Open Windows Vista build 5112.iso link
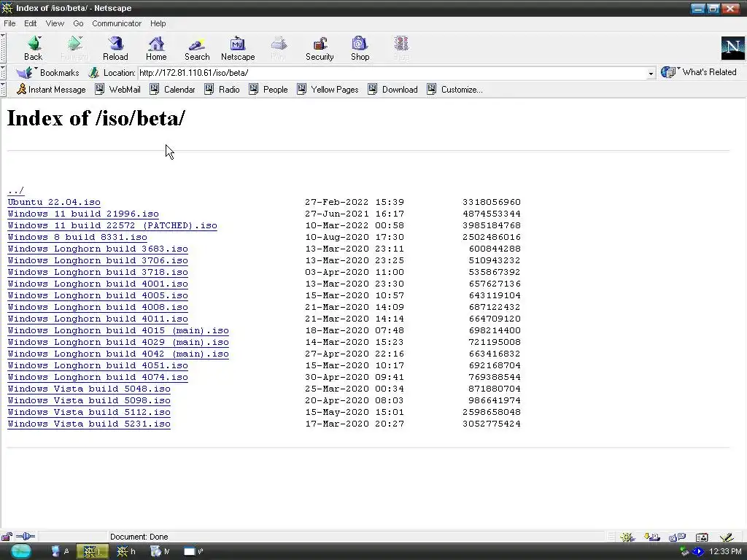Viewport: 747px width, 560px height. click(89, 412)
